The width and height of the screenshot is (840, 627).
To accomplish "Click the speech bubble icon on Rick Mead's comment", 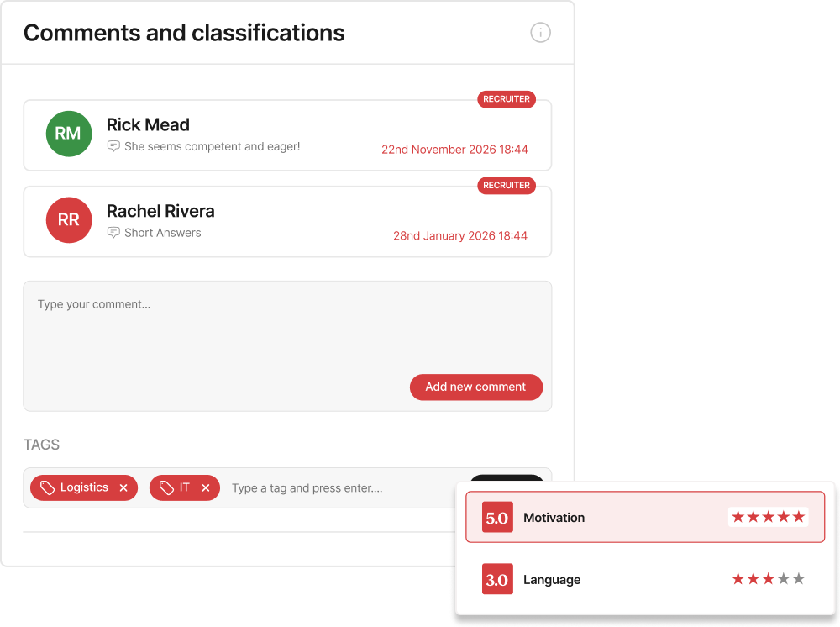I will (113, 146).
